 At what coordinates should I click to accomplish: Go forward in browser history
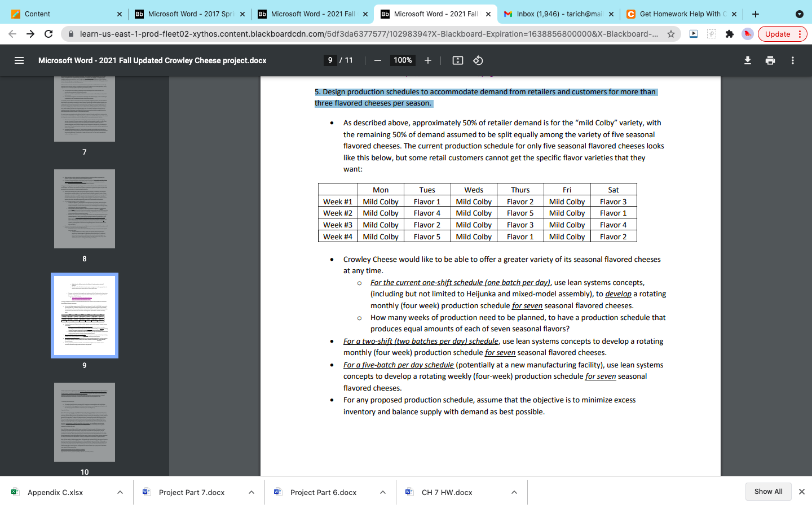[x=30, y=34]
